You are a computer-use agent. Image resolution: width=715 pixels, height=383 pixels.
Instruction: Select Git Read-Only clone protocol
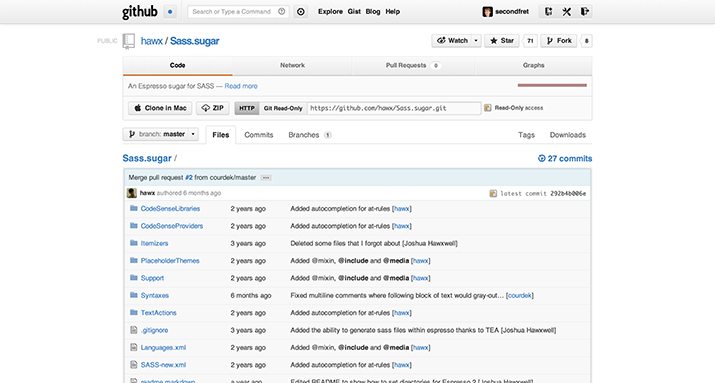pos(283,108)
